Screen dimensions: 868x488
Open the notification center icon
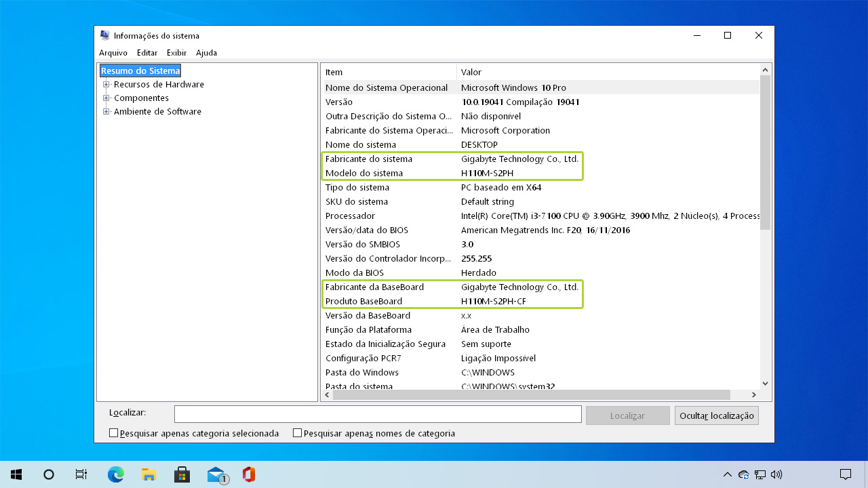(846, 474)
